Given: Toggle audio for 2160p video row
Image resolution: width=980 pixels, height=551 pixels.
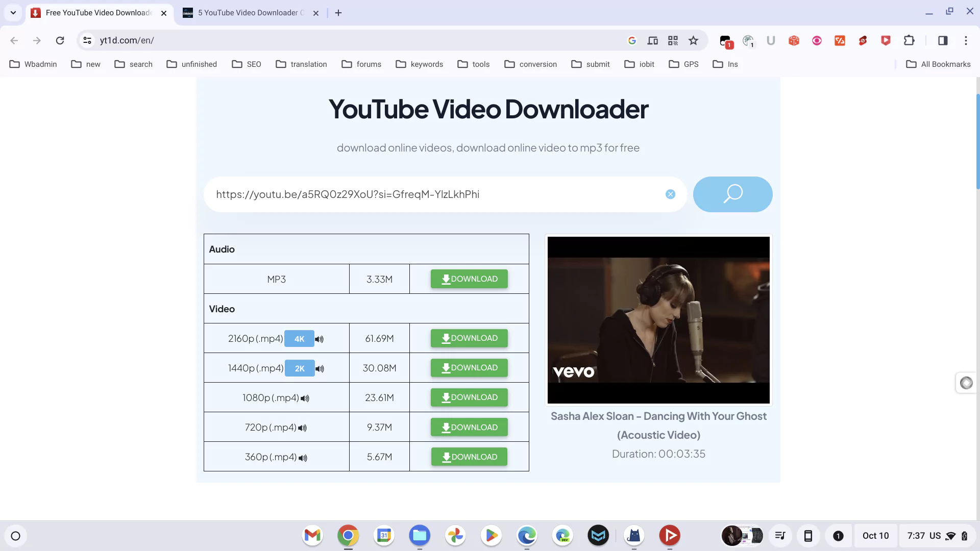Looking at the screenshot, I should pyautogui.click(x=319, y=339).
